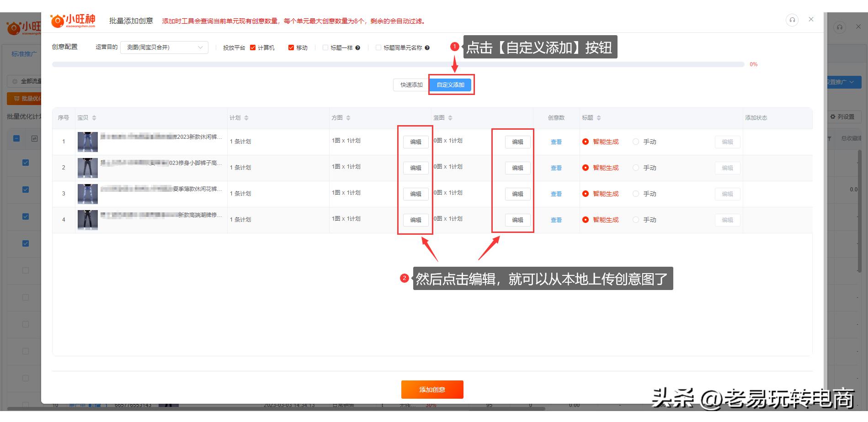The image size is (868, 422).
Task: Click the 添加创意 button
Action: 432,390
